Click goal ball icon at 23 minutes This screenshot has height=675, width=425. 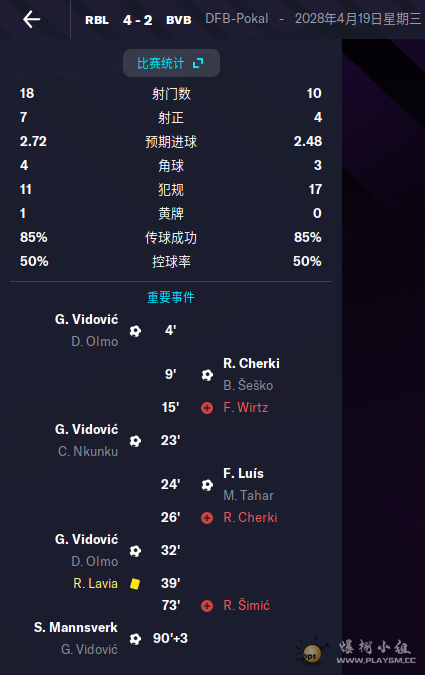135,441
